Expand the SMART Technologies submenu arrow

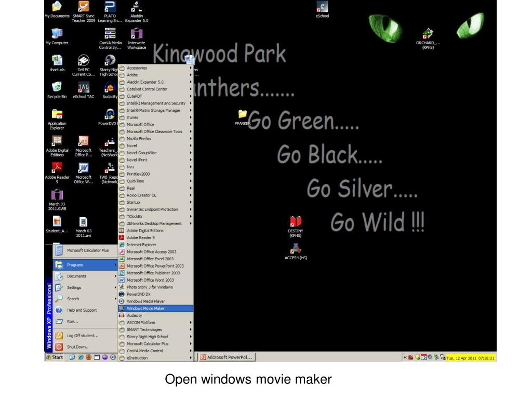tap(191, 329)
